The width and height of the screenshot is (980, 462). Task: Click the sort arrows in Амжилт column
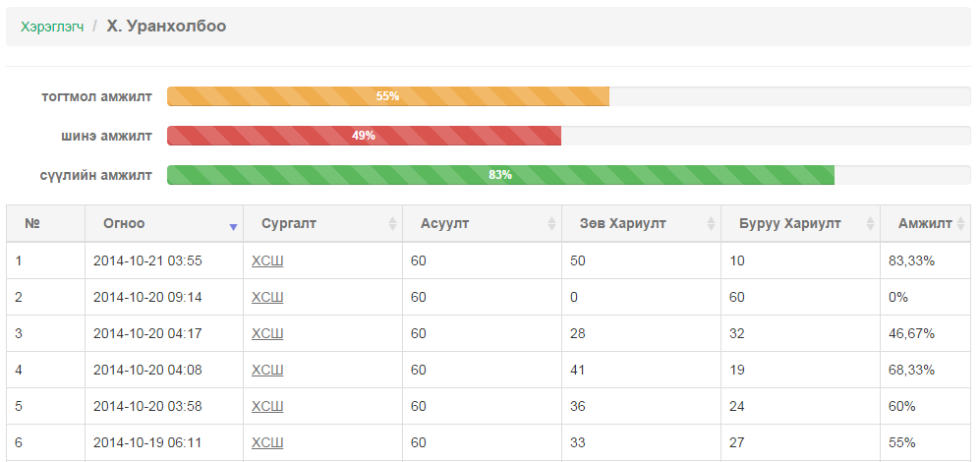coord(960,223)
